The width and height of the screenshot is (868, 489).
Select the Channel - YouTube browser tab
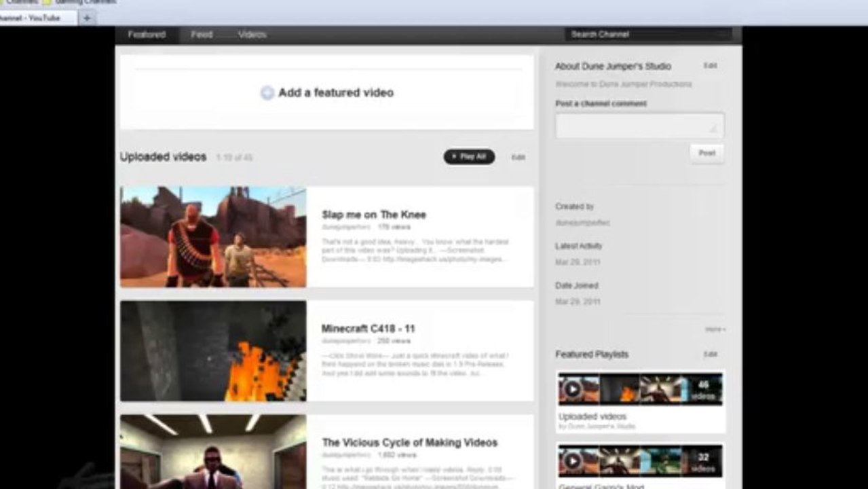click(x=38, y=18)
